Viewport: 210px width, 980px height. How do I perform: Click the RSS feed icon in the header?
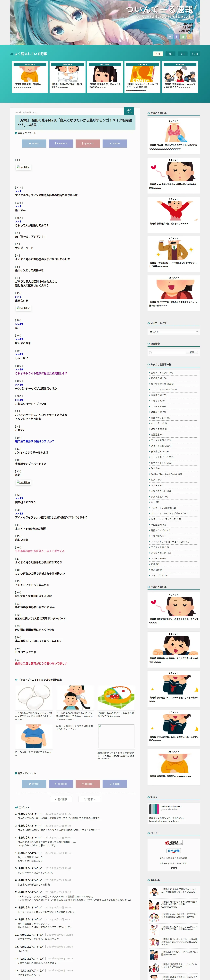189,37
